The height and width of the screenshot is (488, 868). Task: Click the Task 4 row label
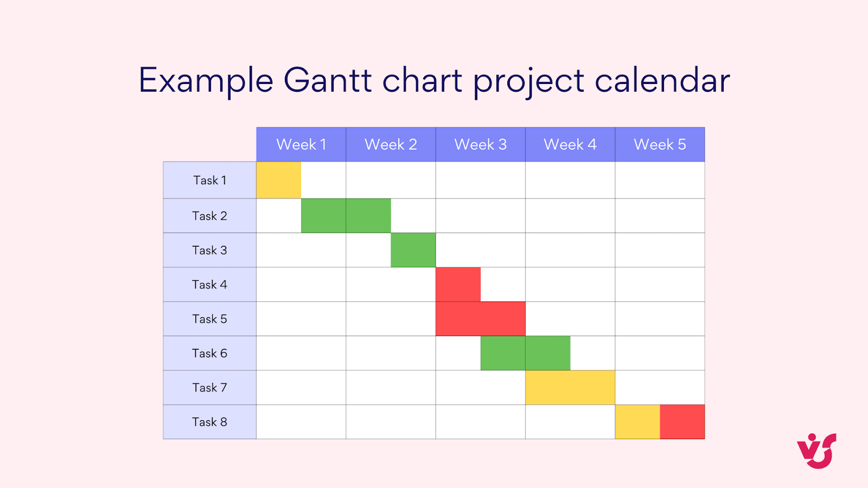[210, 285]
